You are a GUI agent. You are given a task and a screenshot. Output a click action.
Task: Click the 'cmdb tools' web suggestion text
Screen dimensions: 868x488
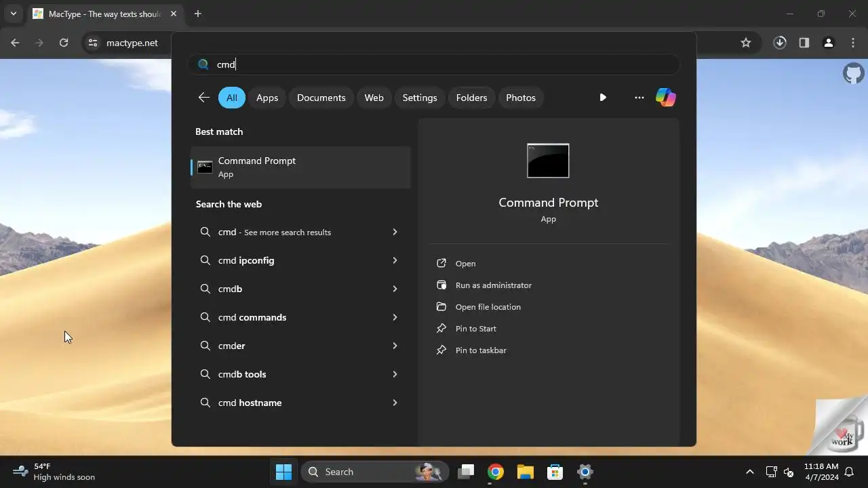pyautogui.click(x=242, y=374)
